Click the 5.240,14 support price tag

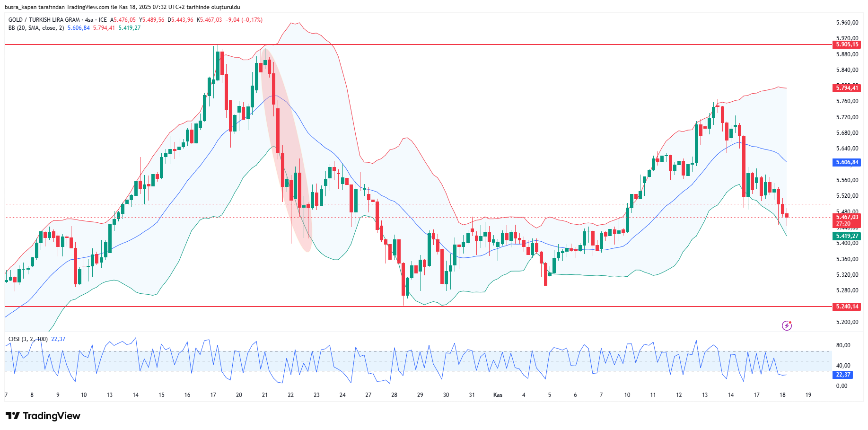click(x=847, y=307)
